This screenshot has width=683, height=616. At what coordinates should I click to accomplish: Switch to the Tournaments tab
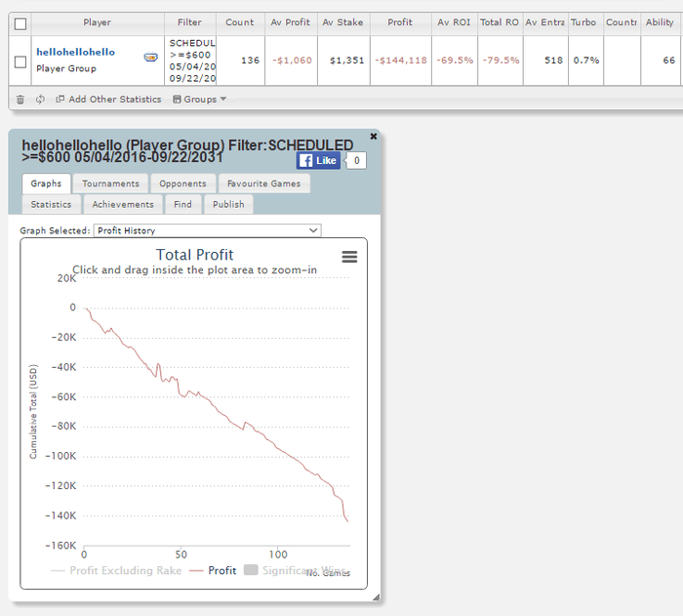pyautogui.click(x=110, y=184)
